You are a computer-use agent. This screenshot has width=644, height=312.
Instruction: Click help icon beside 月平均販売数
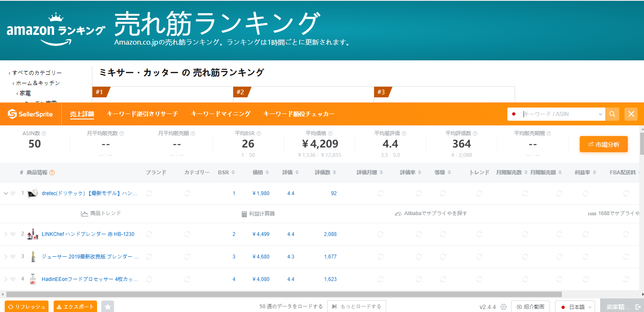122,133
